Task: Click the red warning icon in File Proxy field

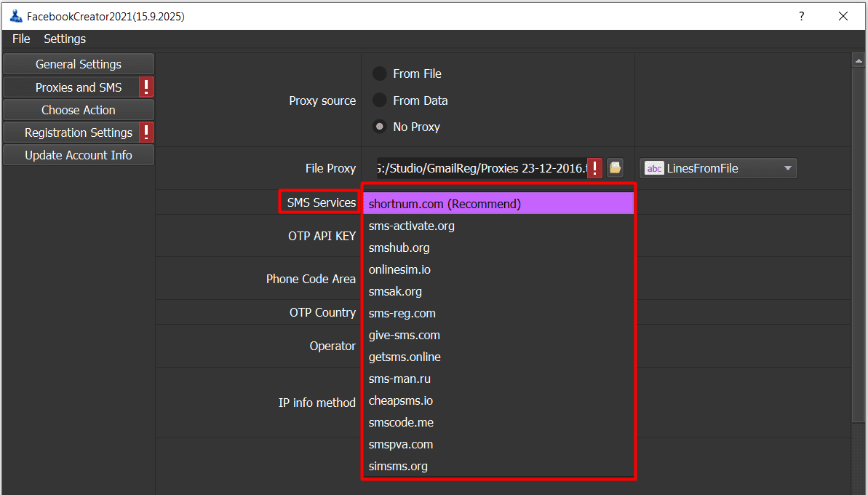Action: (594, 167)
